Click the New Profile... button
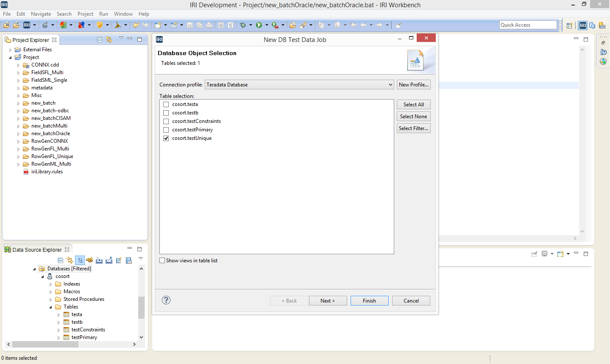The height and width of the screenshot is (364, 610). (x=414, y=85)
